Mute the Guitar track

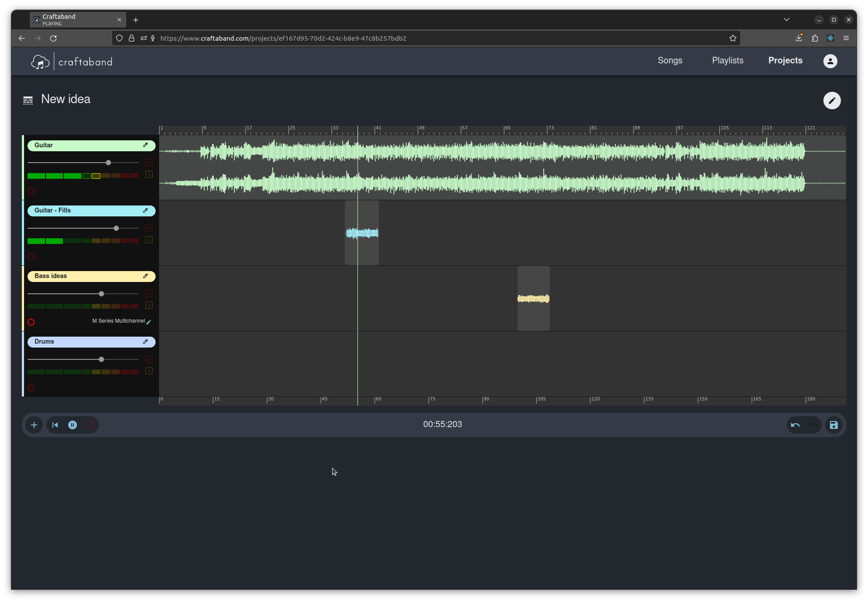pyautogui.click(x=149, y=163)
